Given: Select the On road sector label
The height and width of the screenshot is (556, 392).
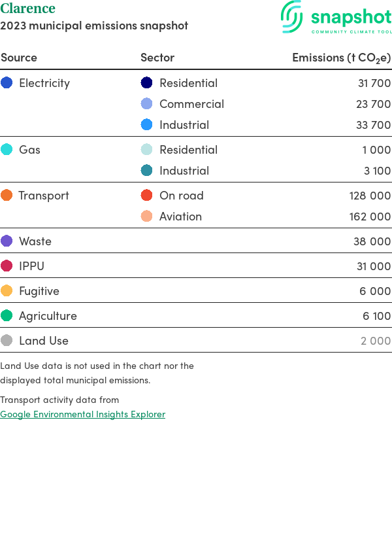Looking at the screenshot, I should click(x=181, y=195).
